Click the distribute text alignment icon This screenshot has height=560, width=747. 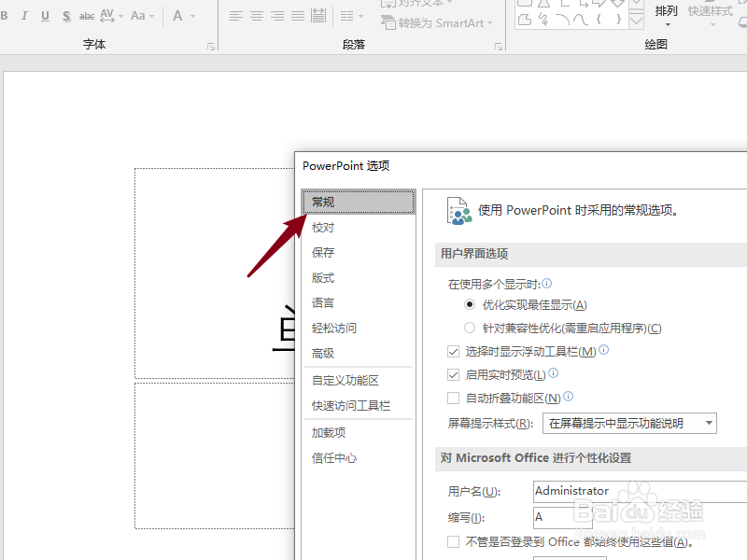pyautogui.click(x=318, y=16)
